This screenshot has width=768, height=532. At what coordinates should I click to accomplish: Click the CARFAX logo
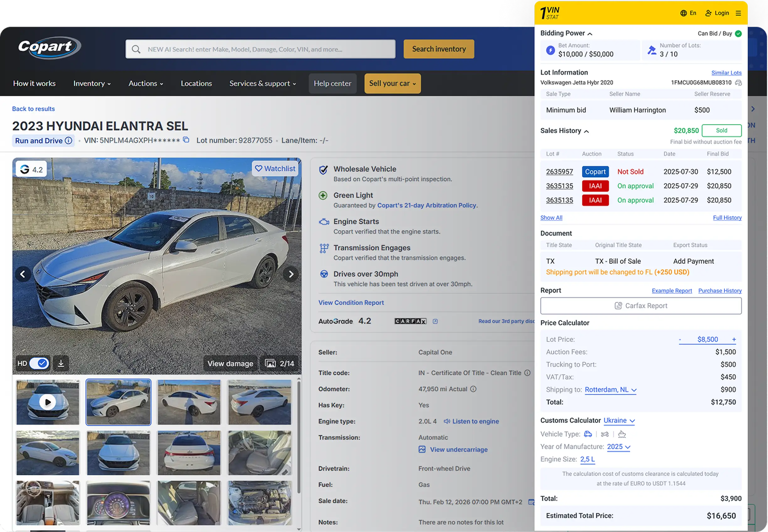click(410, 321)
